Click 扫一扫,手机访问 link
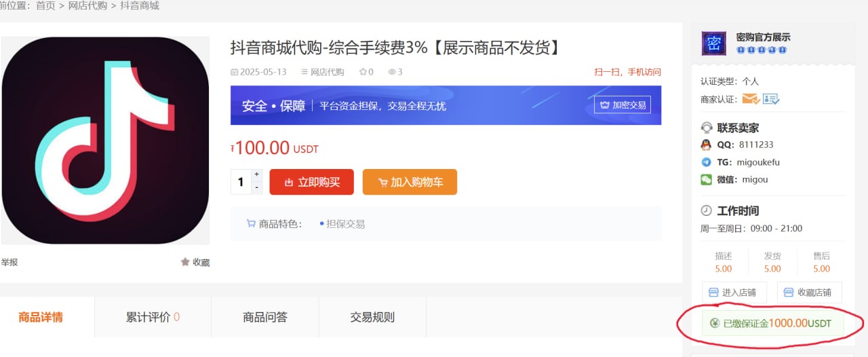Screen dimensions: 868x357 point(627,72)
